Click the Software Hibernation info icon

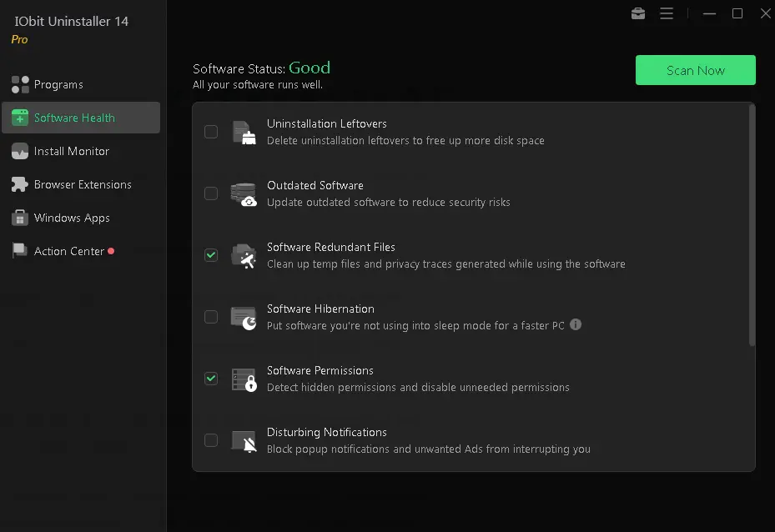pyautogui.click(x=576, y=324)
